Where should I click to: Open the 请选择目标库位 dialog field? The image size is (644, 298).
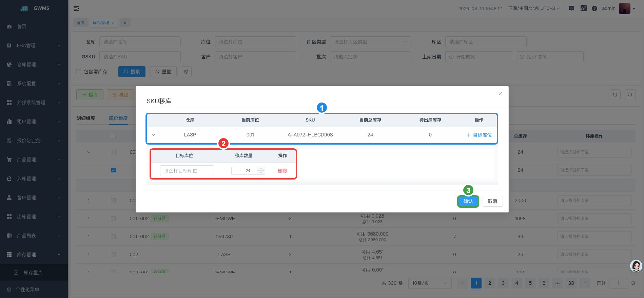(x=187, y=171)
